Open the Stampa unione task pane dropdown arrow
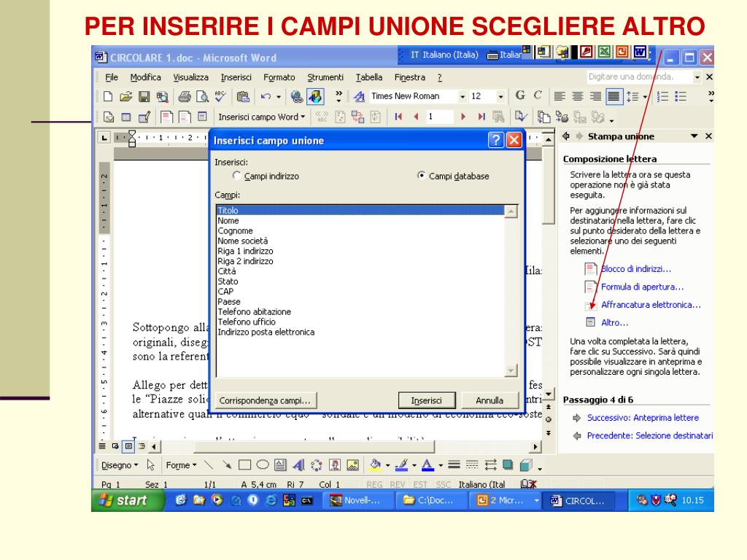 point(694,136)
